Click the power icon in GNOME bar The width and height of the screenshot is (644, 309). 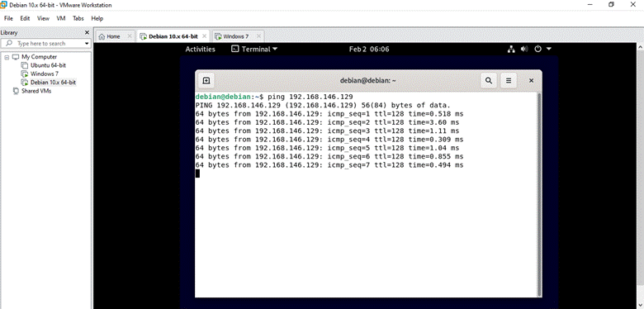coord(537,50)
